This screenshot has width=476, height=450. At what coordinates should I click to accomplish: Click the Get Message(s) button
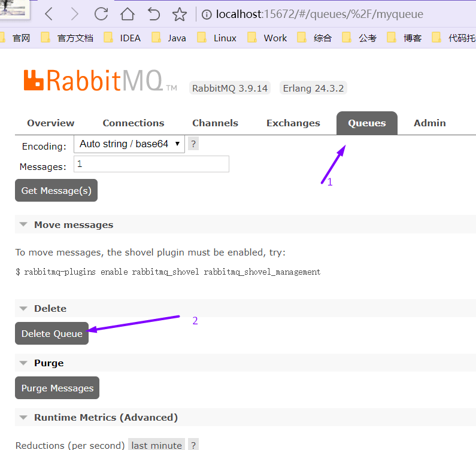(x=56, y=190)
